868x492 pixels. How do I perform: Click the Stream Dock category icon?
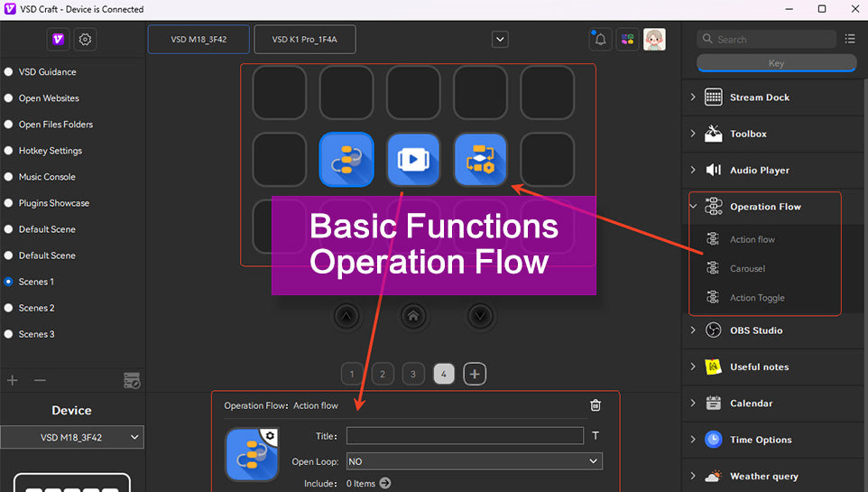coord(713,97)
